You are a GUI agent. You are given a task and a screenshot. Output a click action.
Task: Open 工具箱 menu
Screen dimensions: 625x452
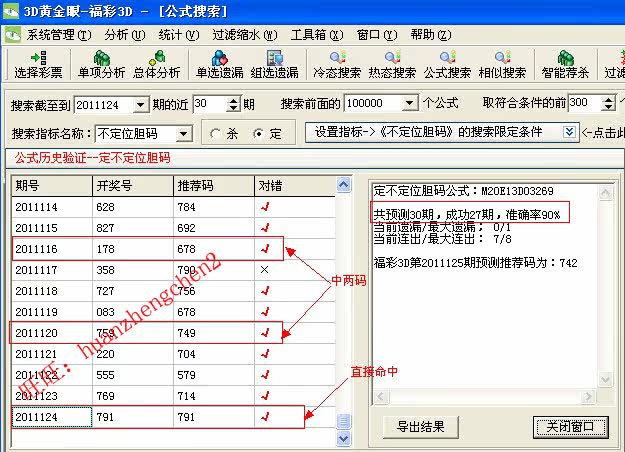316,35
